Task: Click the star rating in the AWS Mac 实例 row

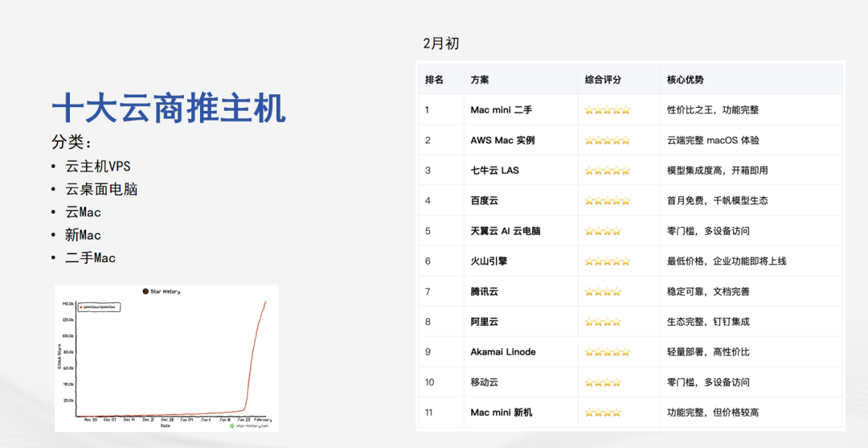Action: [x=608, y=140]
